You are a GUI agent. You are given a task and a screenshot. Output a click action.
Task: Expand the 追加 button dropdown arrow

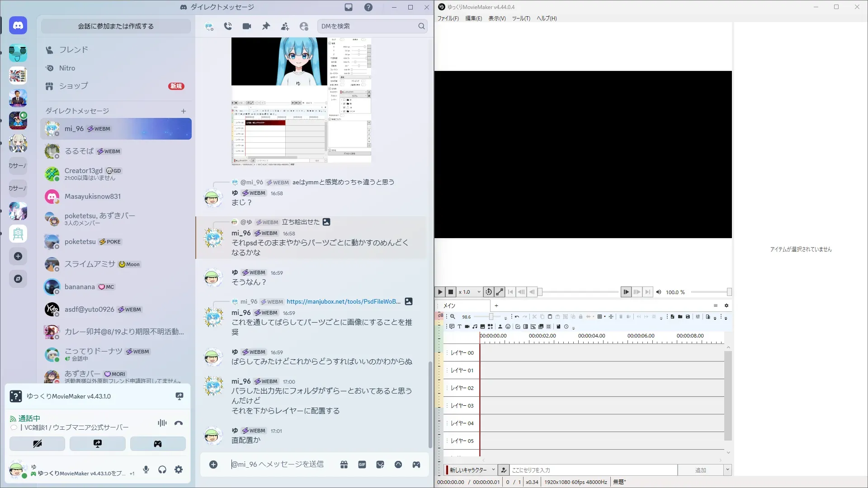pyautogui.click(x=727, y=470)
